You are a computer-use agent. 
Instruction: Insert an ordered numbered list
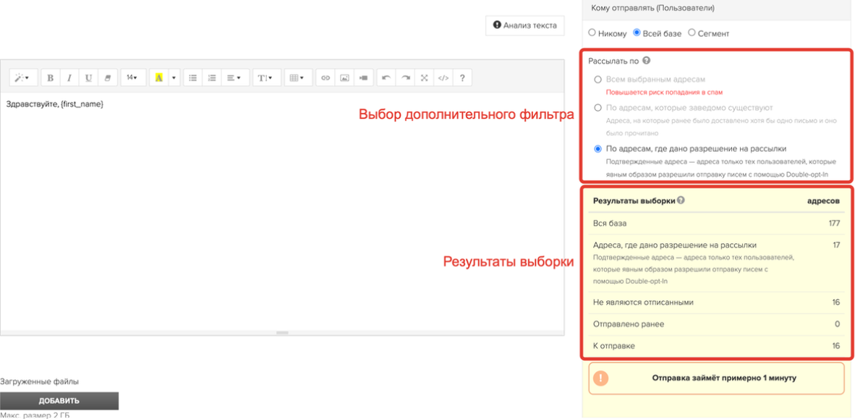[212, 78]
